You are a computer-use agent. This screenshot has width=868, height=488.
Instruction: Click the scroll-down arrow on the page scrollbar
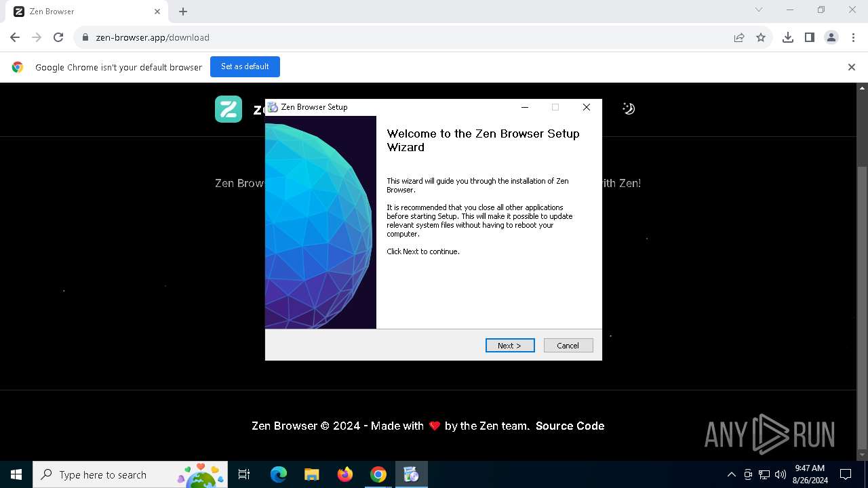click(x=863, y=455)
